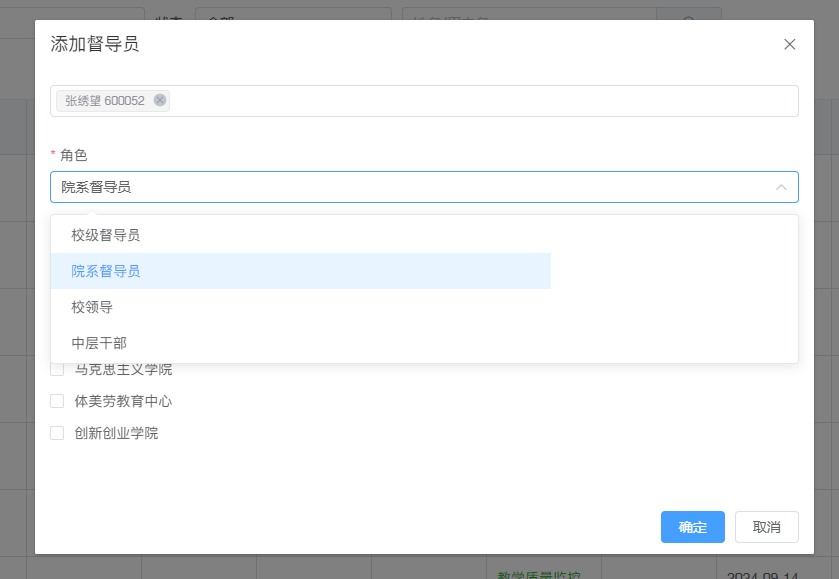Viewport: 839px width, 579px height.
Task: Remove the 张绣望 600052 tag
Action: click(x=160, y=100)
